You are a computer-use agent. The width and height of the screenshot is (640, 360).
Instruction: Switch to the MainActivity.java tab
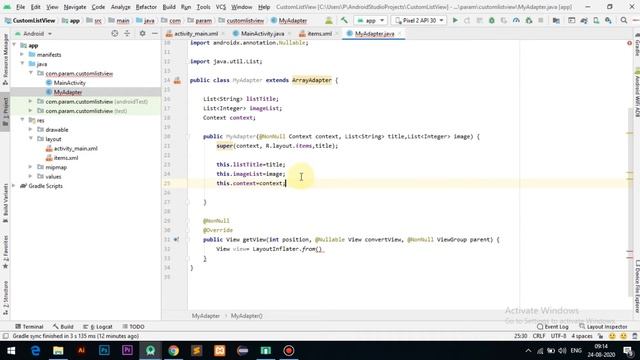262,33
